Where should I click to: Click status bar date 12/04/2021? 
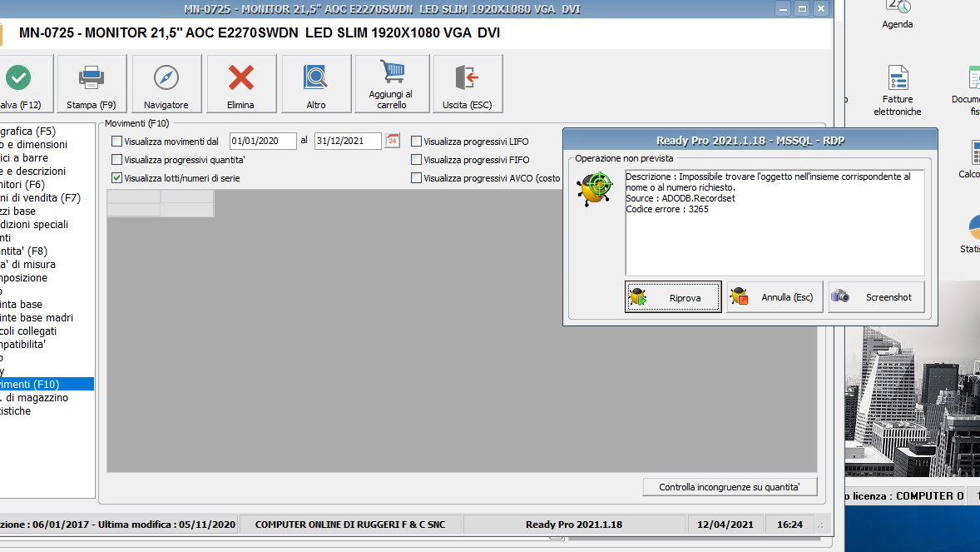click(725, 525)
